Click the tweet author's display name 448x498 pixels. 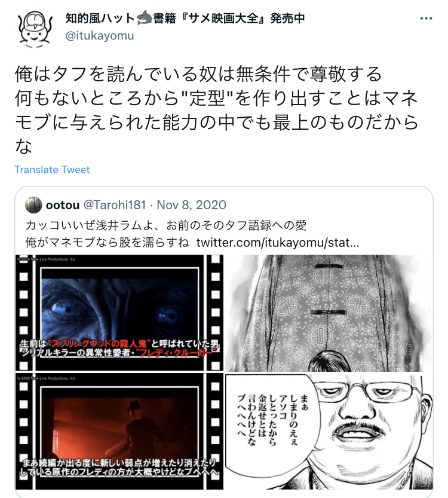coord(185,18)
